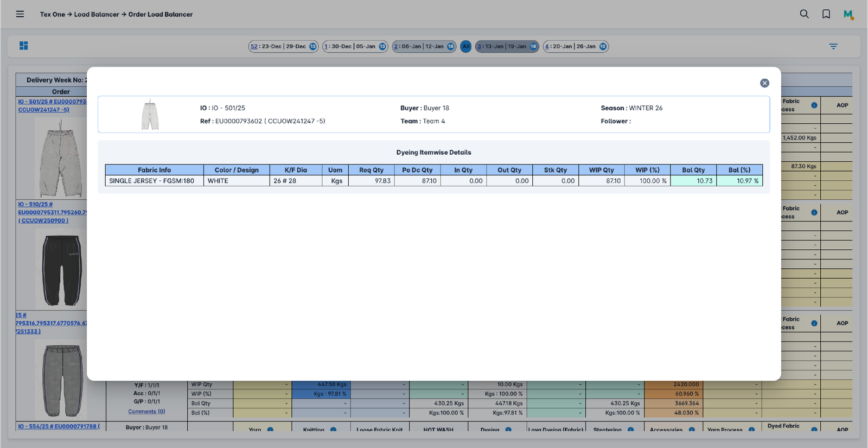Toggle the All weeks filter
Image resolution: width=868 pixels, height=448 pixels.
click(x=465, y=47)
